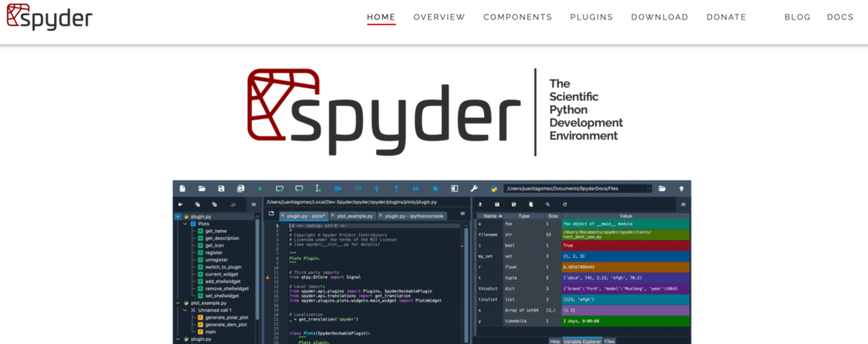Click the Variable Explorer import data icon
The image size is (868, 344).
click(x=481, y=204)
